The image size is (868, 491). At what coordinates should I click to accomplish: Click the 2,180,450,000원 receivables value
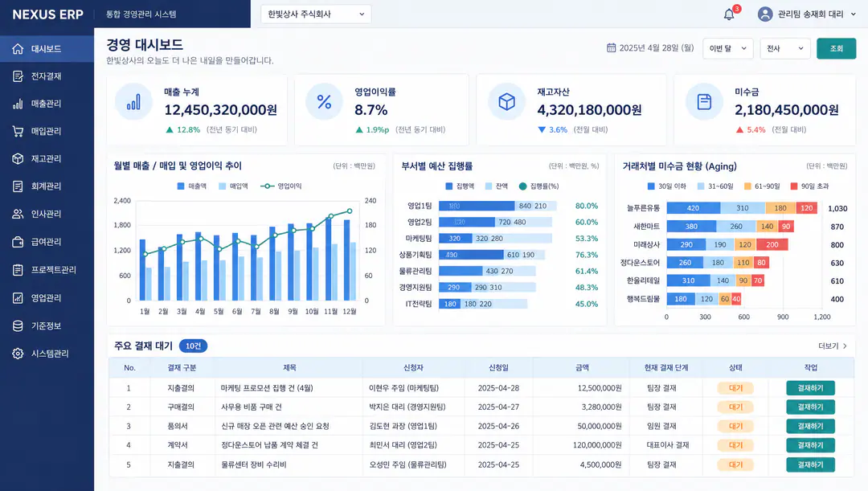(787, 110)
